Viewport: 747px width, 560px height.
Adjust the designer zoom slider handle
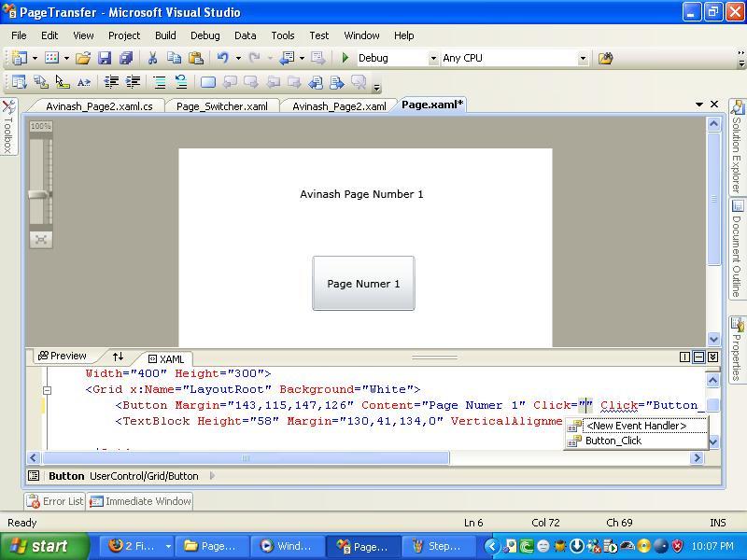pos(39,194)
